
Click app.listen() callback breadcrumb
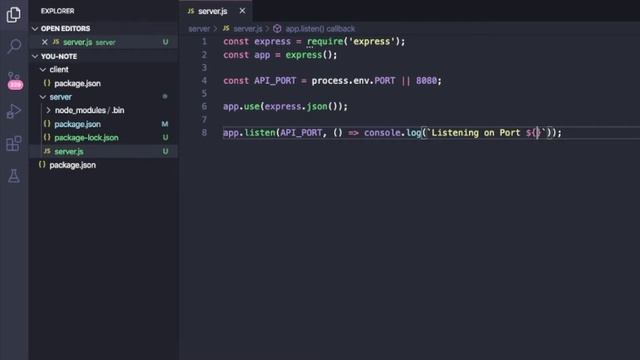coord(320,29)
